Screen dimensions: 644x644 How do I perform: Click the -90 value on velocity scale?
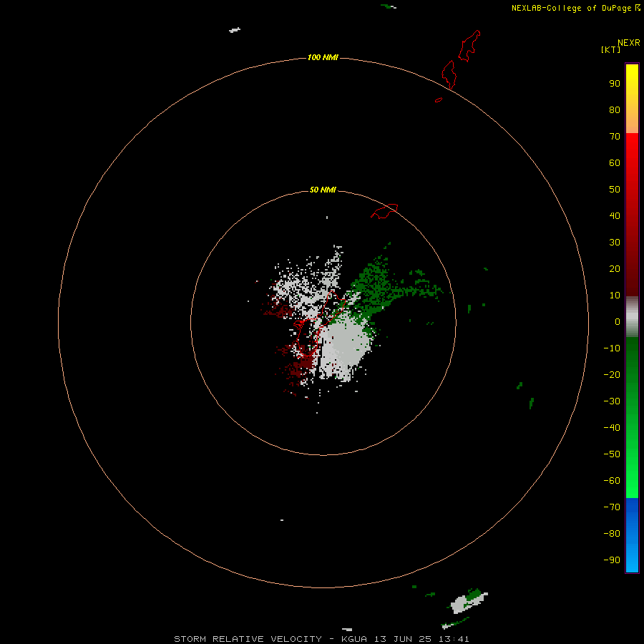pyautogui.click(x=612, y=560)
